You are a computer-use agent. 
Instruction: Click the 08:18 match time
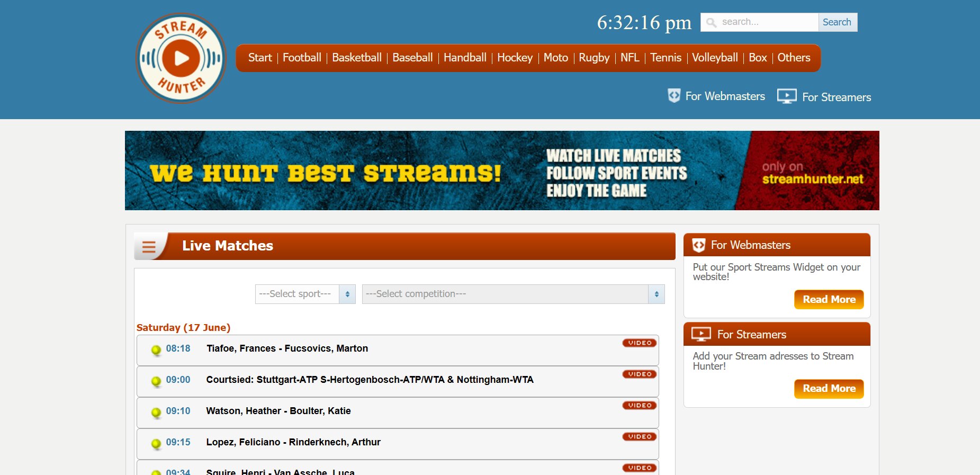click(x=178, y=348)
